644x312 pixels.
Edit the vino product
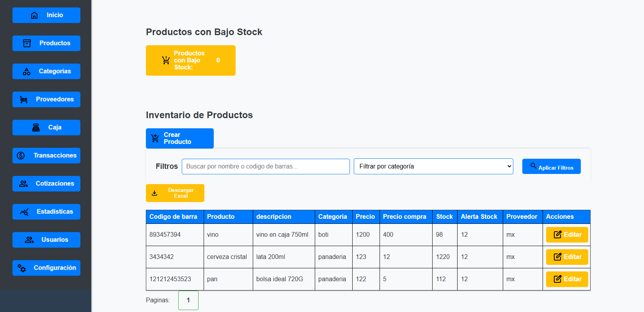click(567, 235)
